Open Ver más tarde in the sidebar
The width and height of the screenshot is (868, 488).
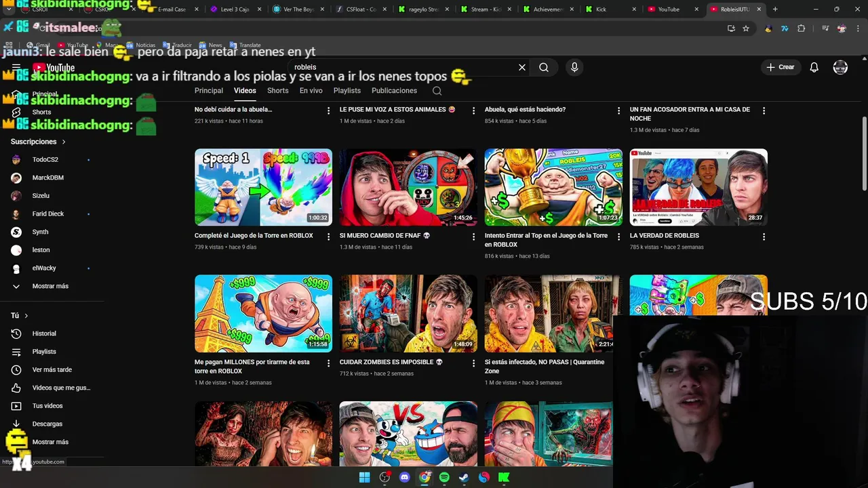coord(52,370)
